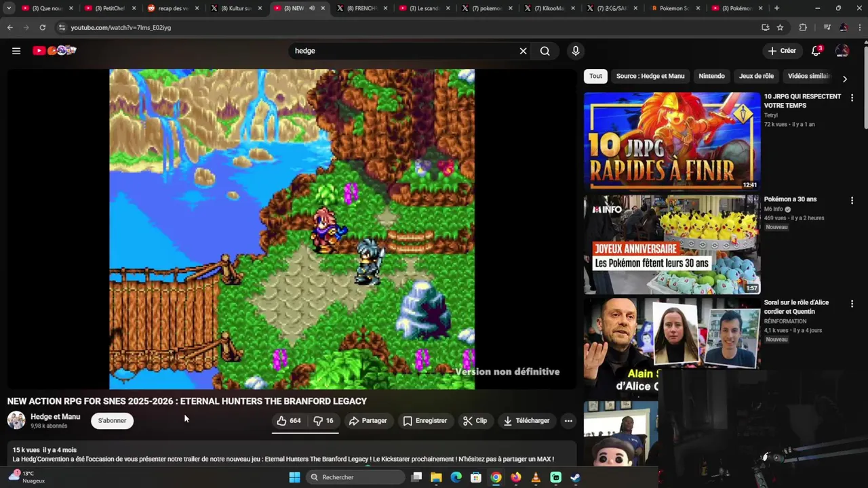Open Firefox from the taskbar
The image size is (868, 488).
click(516, 477)
